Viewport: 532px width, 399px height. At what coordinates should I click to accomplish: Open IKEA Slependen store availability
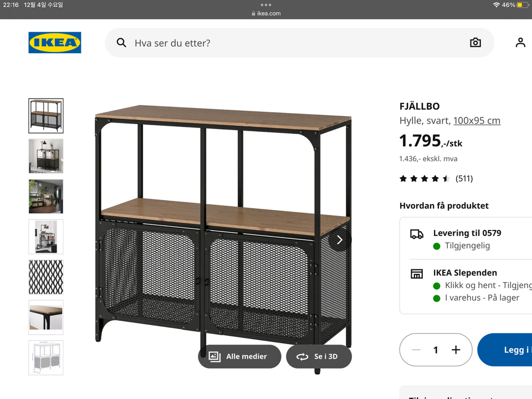tap(465, 273)
